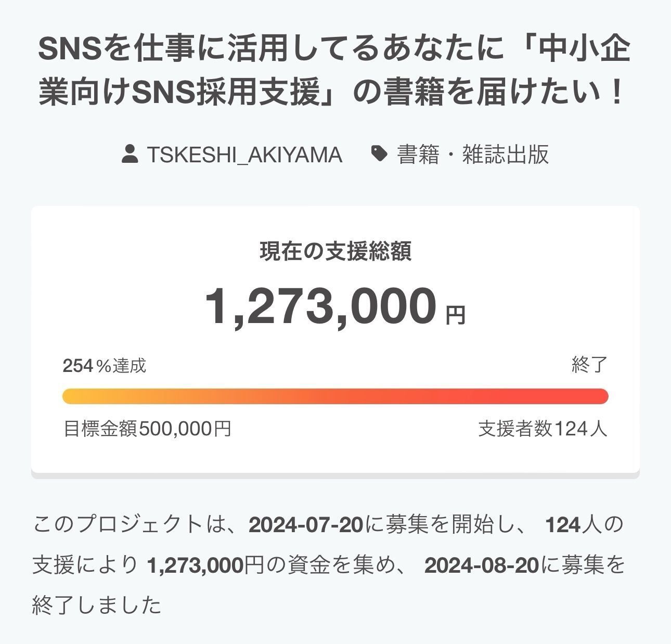Click the orange-red funding progress bar
Viewport: 671px width, 644px height.
[335, 396]
